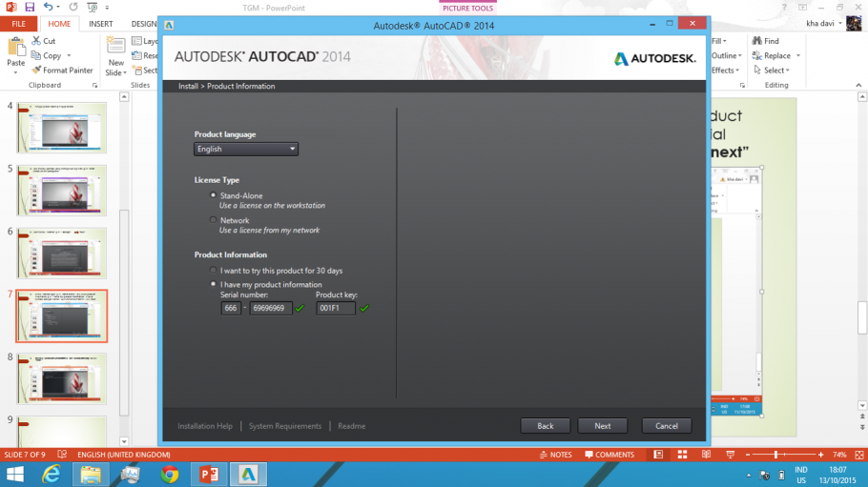868x487 pixels.
Task: Switch to Slide Sorter view icon
Action: [682, 455]
